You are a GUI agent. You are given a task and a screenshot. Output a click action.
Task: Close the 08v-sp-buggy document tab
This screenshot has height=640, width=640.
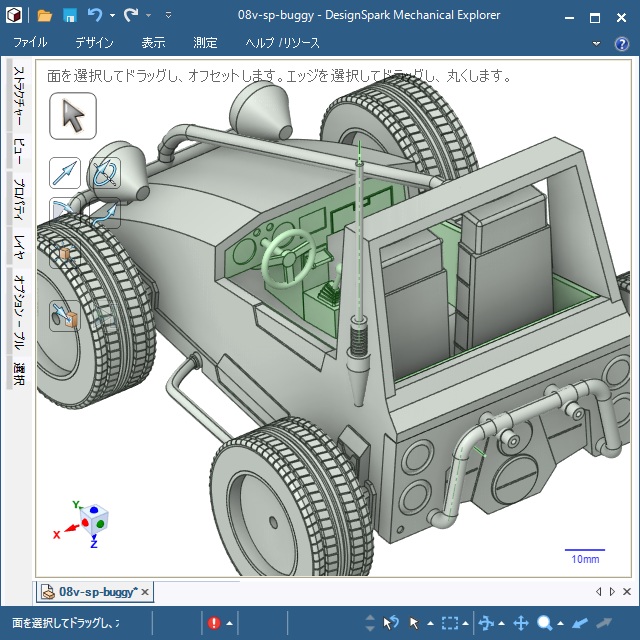pyautogui.click(x=145, y=592)
